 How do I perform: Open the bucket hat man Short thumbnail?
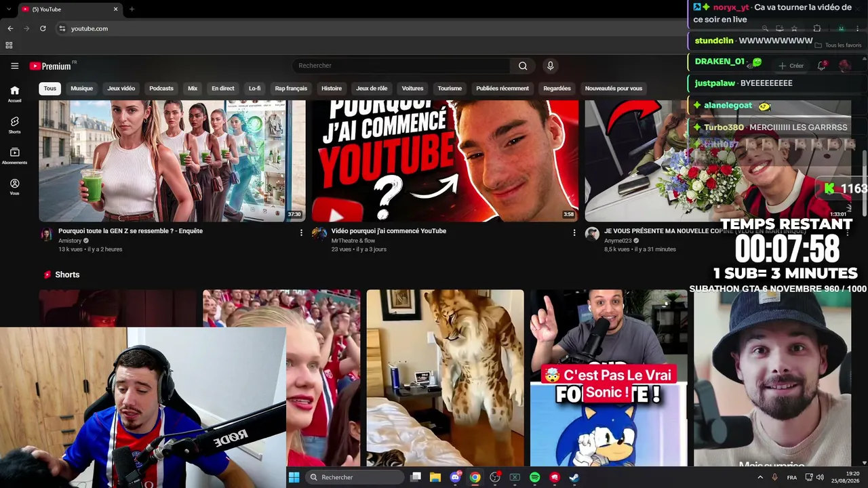click(772, 378)
